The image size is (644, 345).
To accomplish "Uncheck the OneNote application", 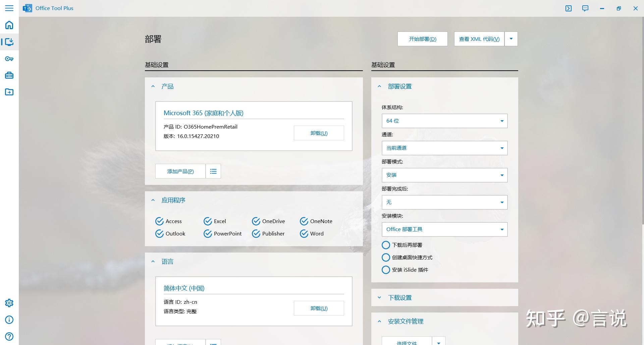I will tap(316, 221).
